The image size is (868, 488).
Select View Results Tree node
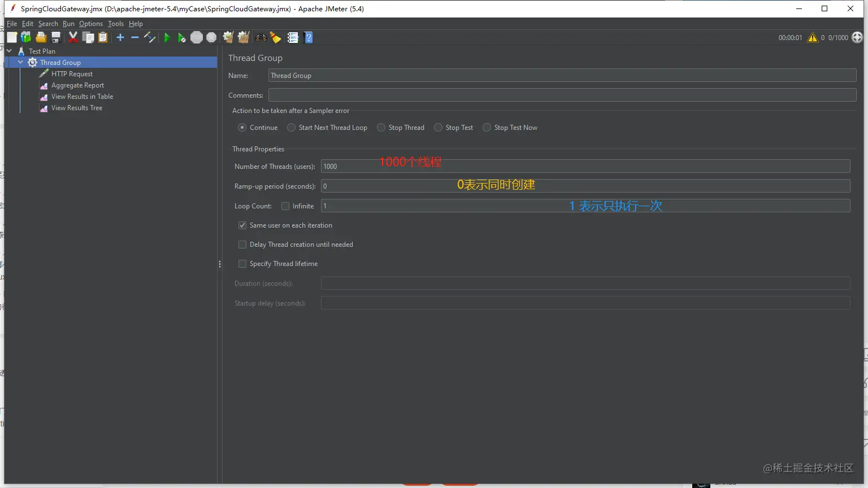(77, 108)
